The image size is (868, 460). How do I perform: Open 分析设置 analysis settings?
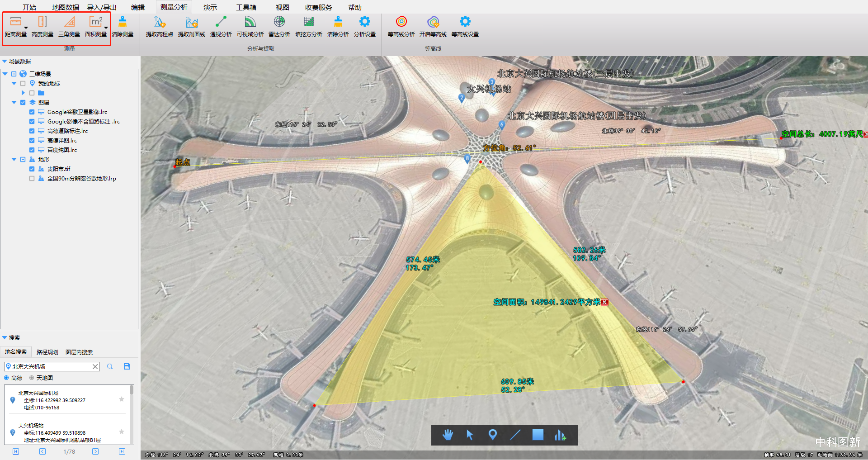(365, 26)
